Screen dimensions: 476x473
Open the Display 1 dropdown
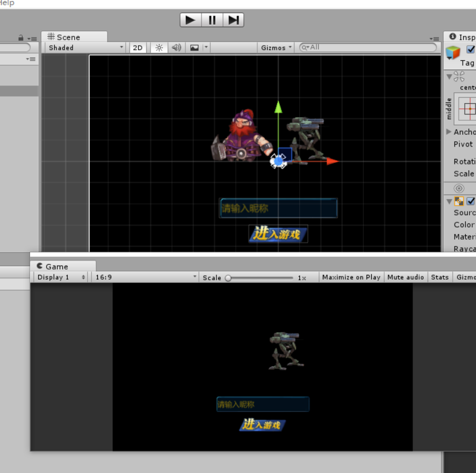click(61, 277)
